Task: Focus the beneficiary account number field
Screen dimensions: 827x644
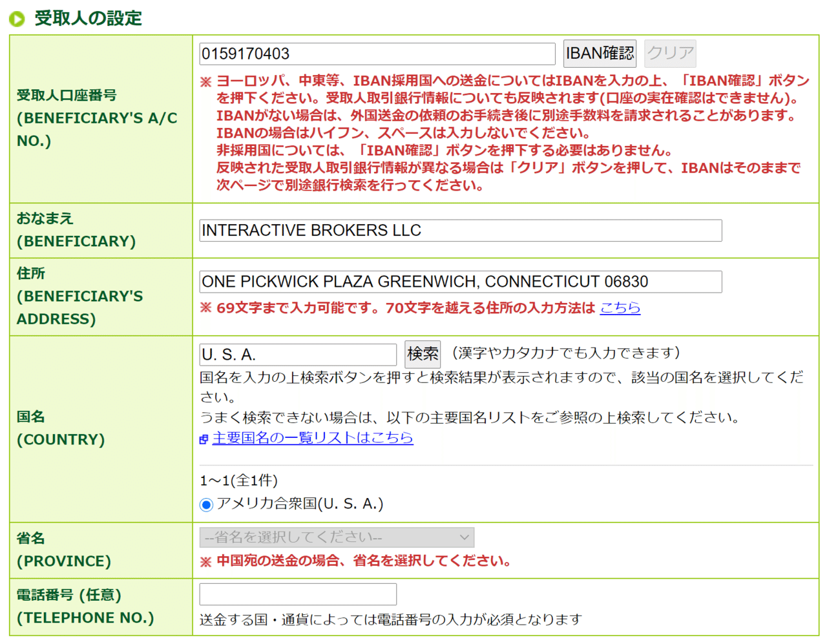Action: pyautogui.click(x=377, y=54)
